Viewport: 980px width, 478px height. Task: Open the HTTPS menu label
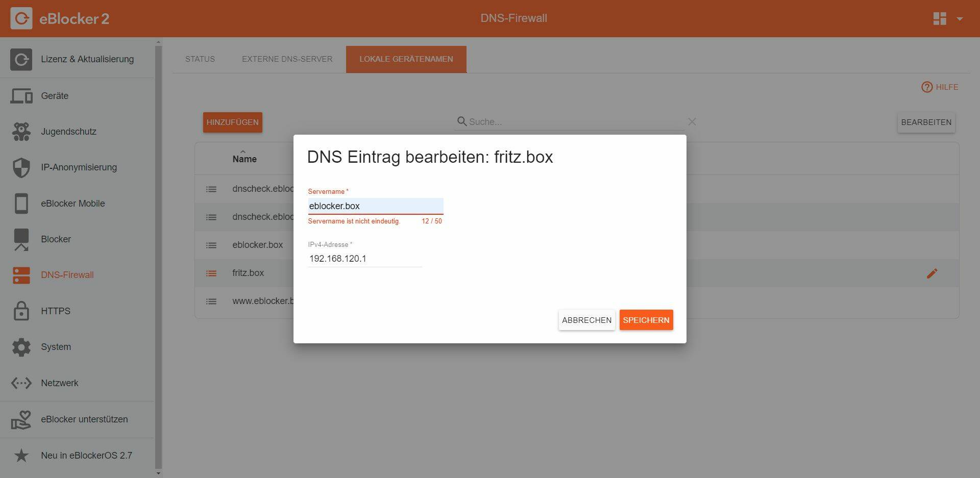pyautogui.click(x=56, y=311)
